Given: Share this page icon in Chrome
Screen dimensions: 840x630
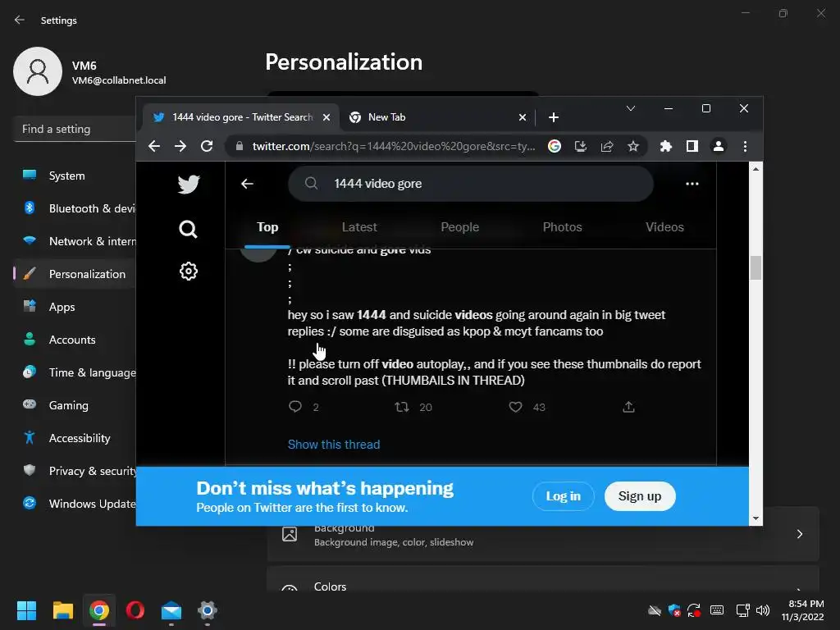Looking at the screenshot, I should click(x=607, y=146).
